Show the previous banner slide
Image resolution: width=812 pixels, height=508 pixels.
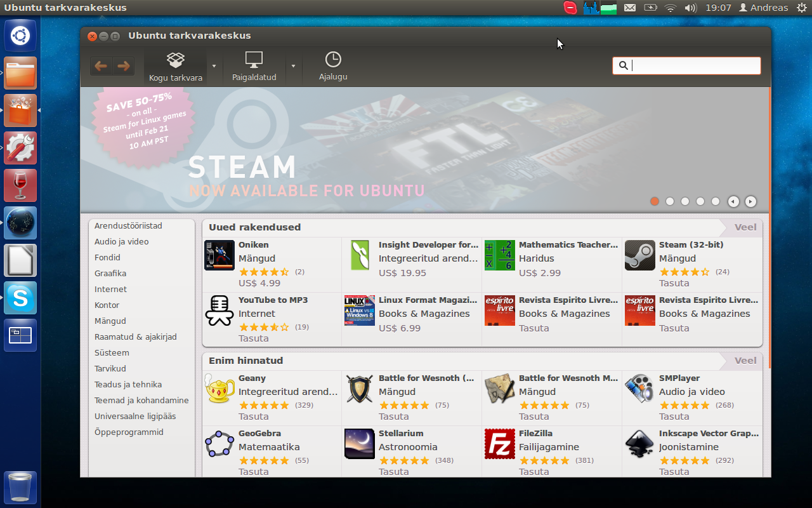(733, 201)
